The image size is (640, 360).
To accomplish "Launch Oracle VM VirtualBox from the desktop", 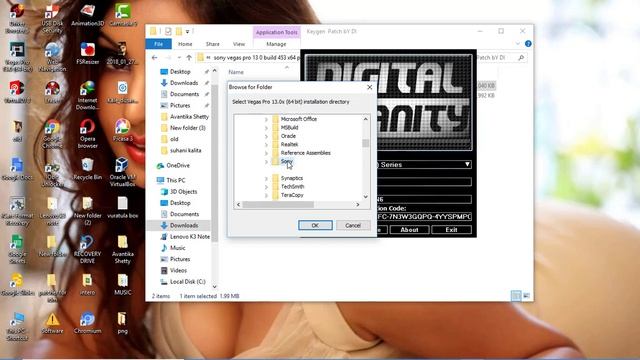I will [x=122, y=172].
